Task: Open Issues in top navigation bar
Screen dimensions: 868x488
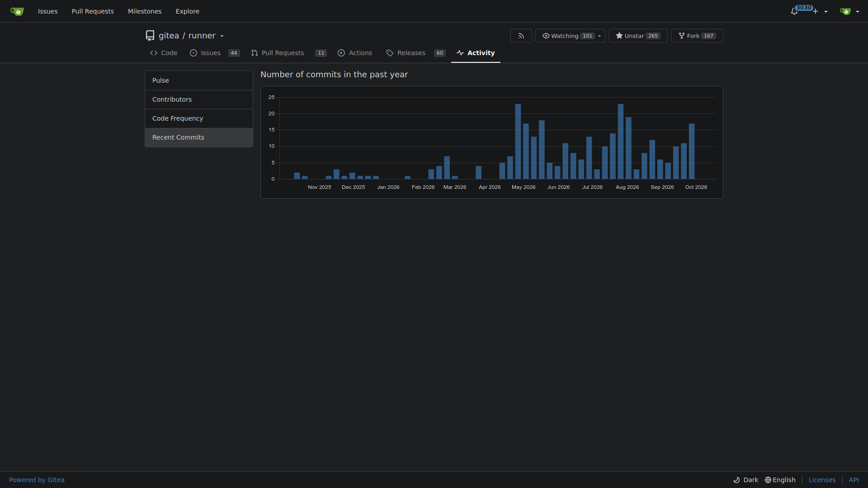Action: tap(47, 11)
